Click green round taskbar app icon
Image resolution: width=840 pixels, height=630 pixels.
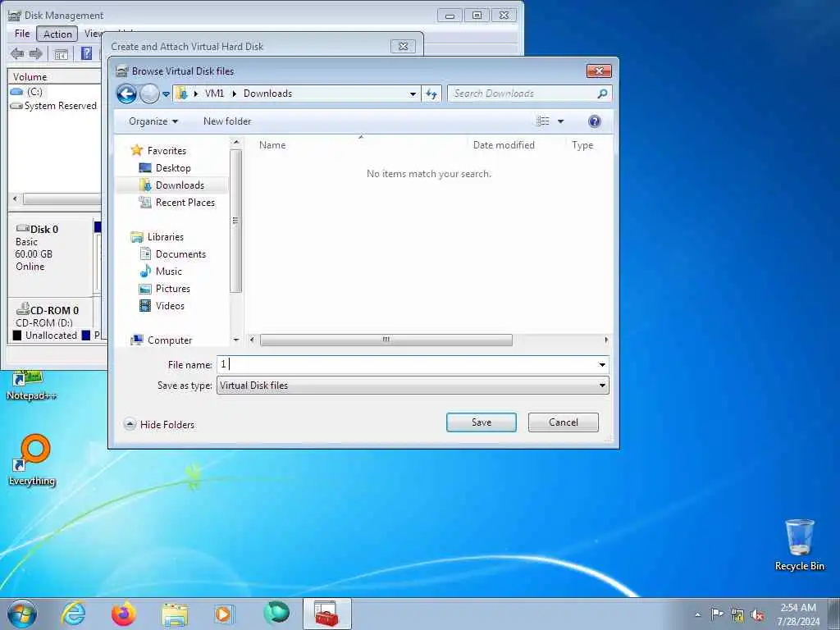pos(276,613)
